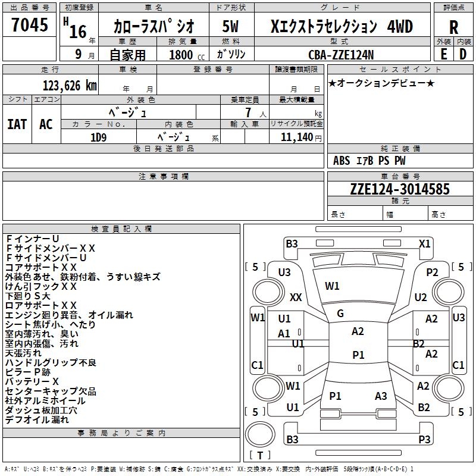Select the note ピラーP跡
The height and width of the screenshot is (476, 476).
(27, 372)
